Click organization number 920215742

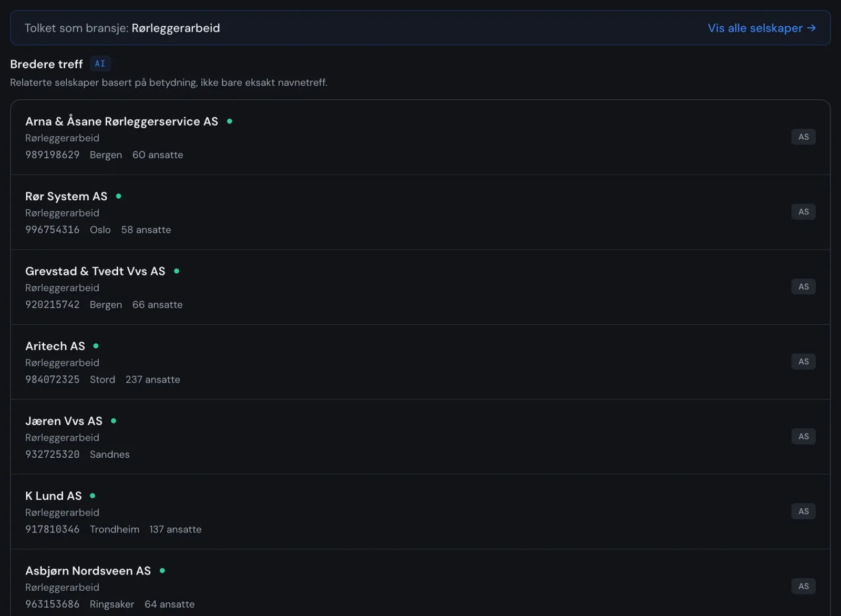click(53, 305)
